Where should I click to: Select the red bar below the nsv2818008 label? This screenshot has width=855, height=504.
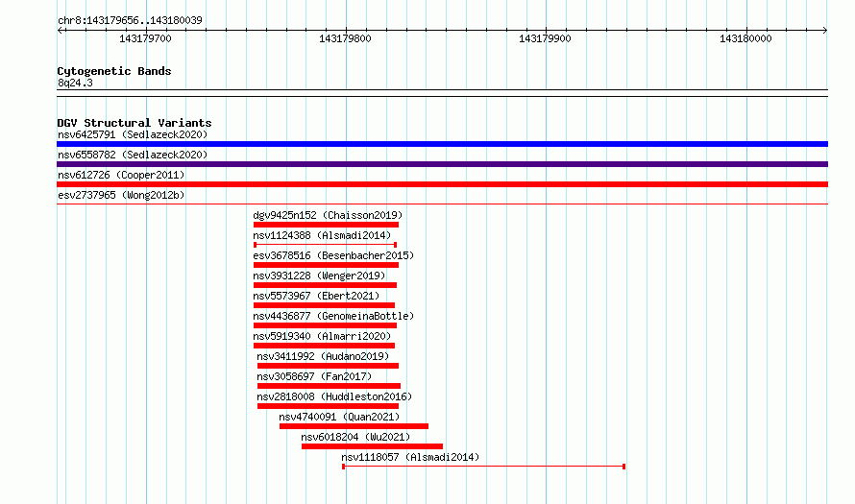[328, 406]
